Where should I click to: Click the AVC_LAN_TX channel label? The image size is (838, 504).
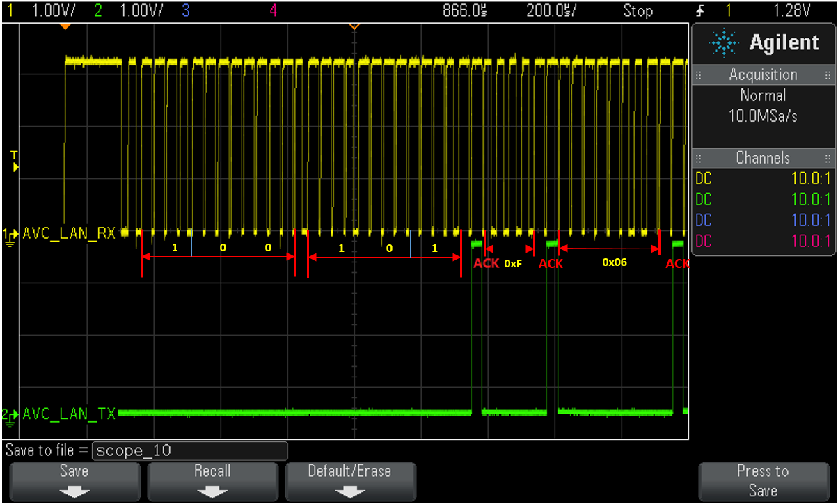[70, 414]
